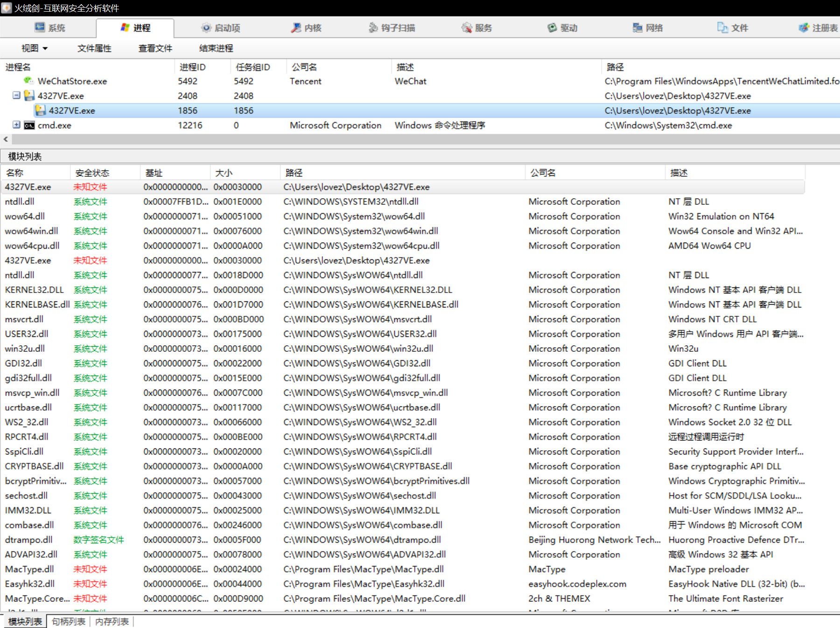Click the 系统 tab icon
The width and height of the screenshot is (840, 628).
point(40,28)
